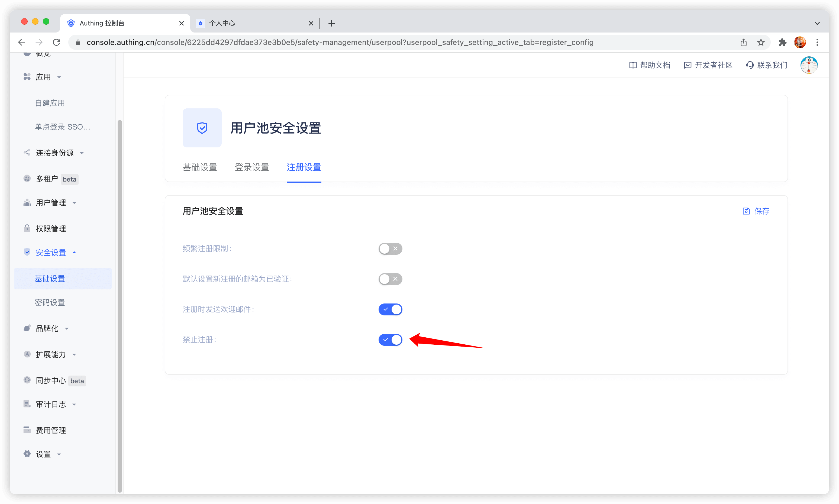Select 基础设置 under 安全设置

63,279
